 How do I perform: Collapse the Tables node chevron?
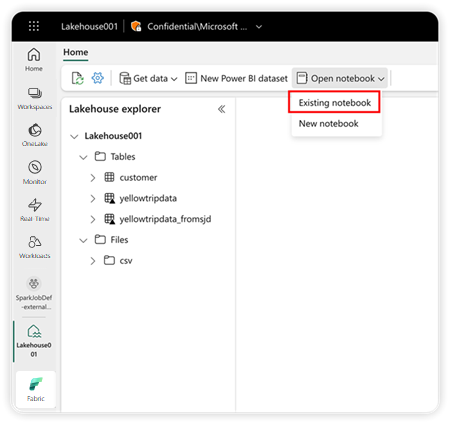point(83,157)
